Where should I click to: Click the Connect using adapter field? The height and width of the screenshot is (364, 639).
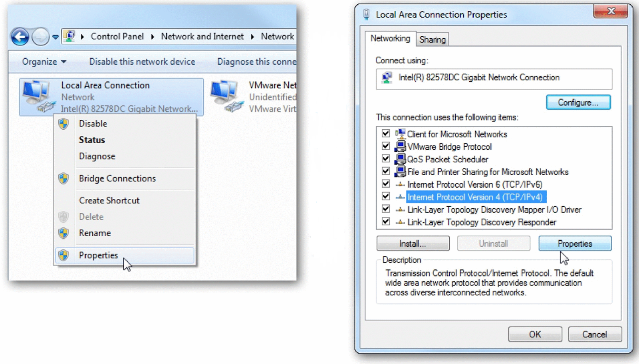[x=494, y=79]
